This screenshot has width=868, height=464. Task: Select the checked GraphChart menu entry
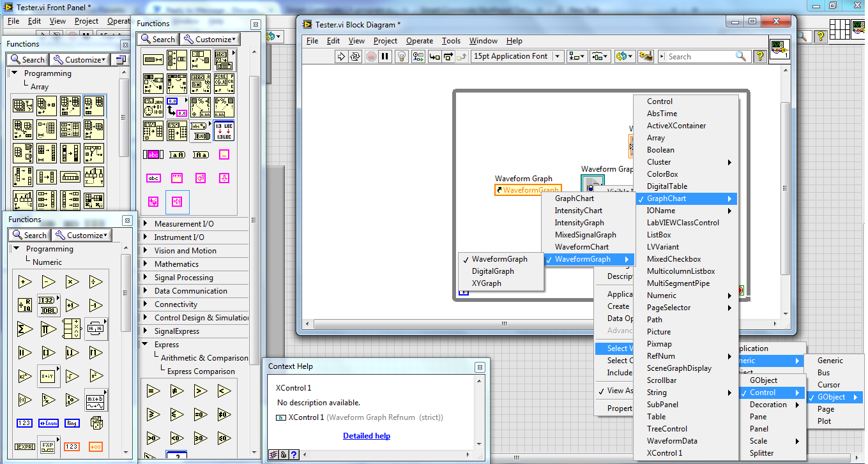[x=685, y=198]
